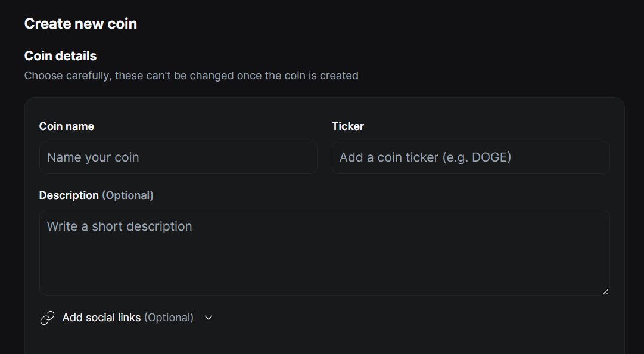Click the Add a coin ticker field
This screenshot has height=354, width=644.
coord(470,157)
